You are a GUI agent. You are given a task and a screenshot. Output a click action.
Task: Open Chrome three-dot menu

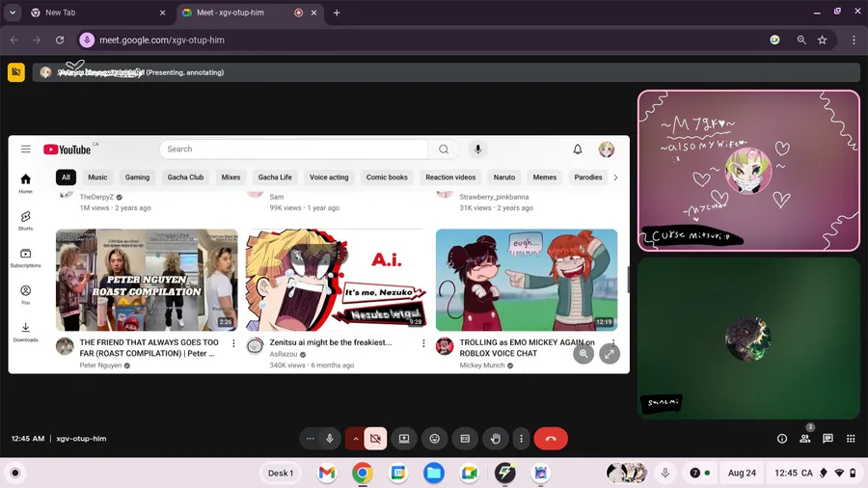[x=854, y=40]
